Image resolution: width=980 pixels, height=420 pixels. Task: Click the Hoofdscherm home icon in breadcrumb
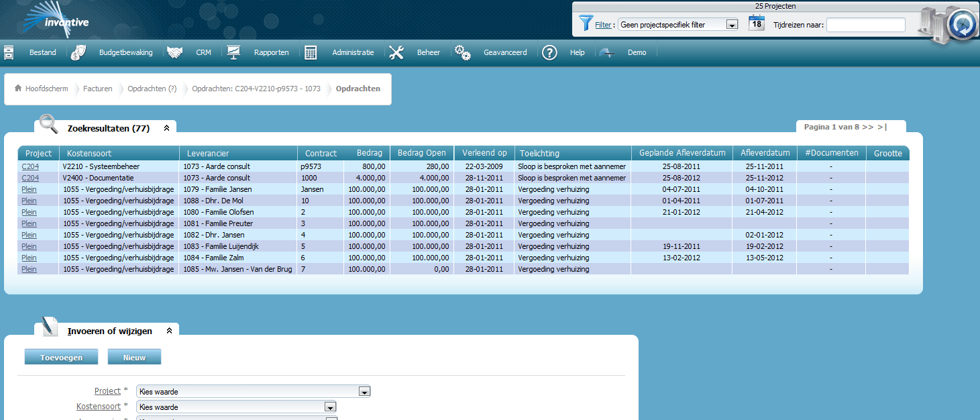pos(18,89)
